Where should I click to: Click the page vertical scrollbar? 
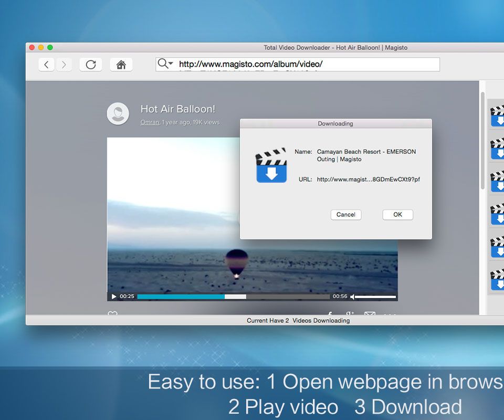[x=482, y=140]
